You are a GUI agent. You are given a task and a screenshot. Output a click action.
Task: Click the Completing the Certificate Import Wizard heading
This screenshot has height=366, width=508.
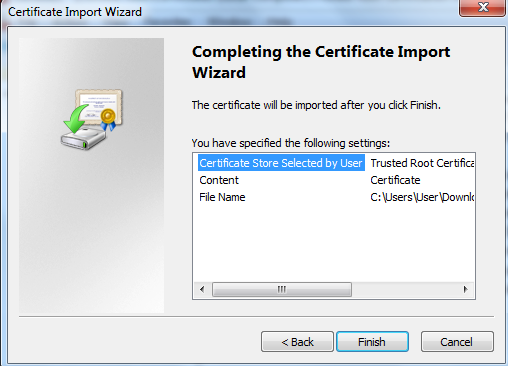tap(321, 62)
